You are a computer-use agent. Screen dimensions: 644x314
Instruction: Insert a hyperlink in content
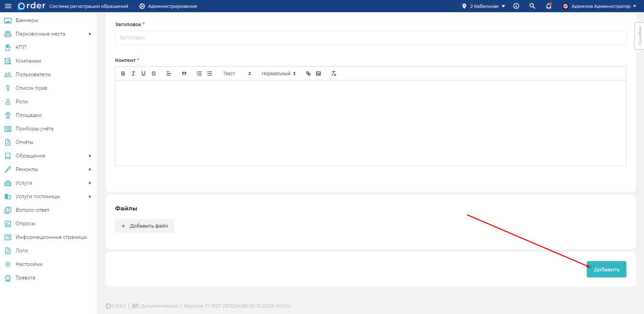coord(308,74)
